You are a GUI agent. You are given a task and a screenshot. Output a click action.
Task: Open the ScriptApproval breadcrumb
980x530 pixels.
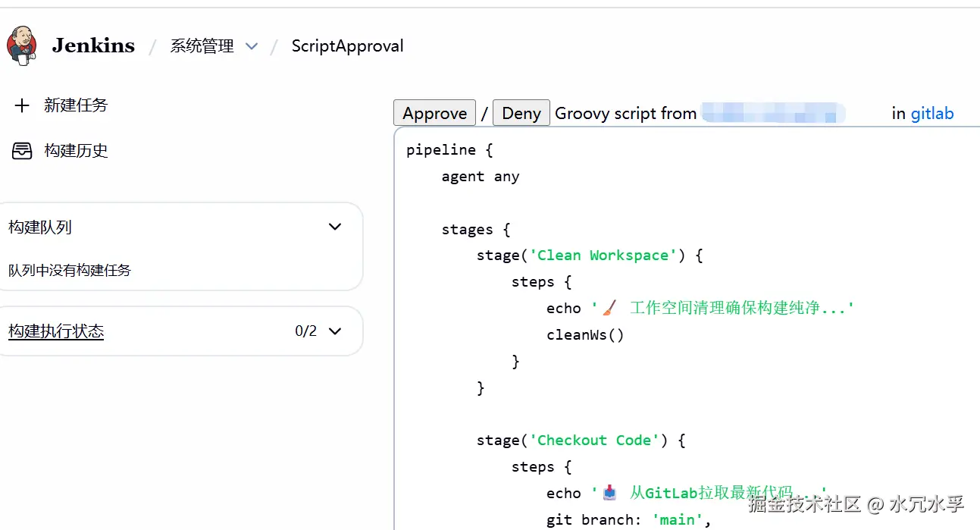tap(348, 46)
